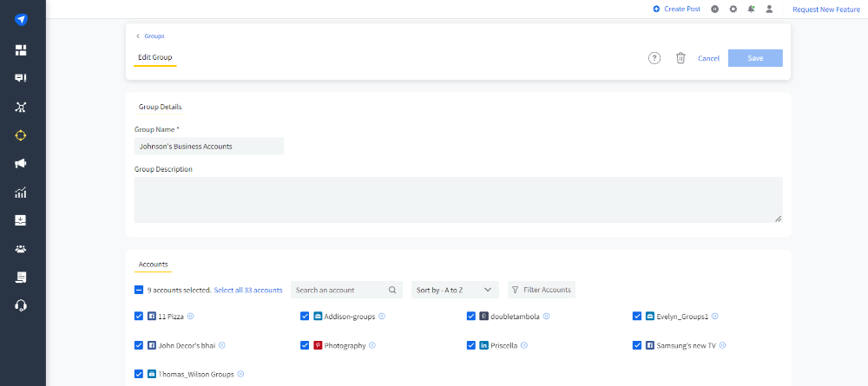Open the megaphone campaigns icon in sidebar
868x386 pixels.
point(21,164)
